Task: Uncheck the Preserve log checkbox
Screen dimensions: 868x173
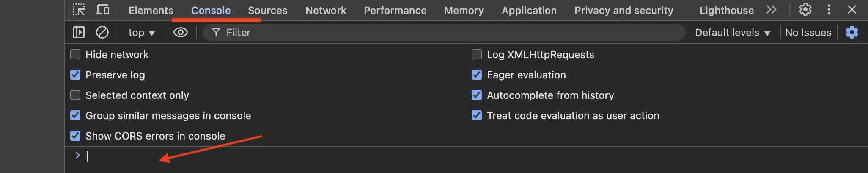Action: click(x=75, y=75)
